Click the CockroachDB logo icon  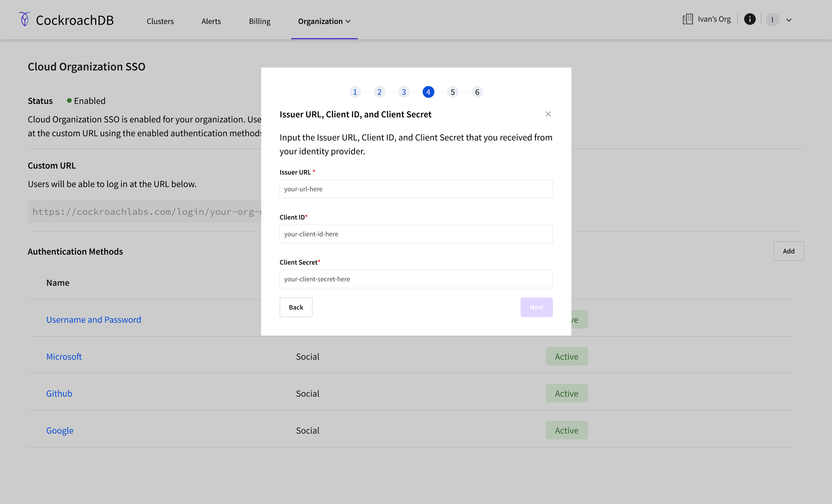(24, 19)
